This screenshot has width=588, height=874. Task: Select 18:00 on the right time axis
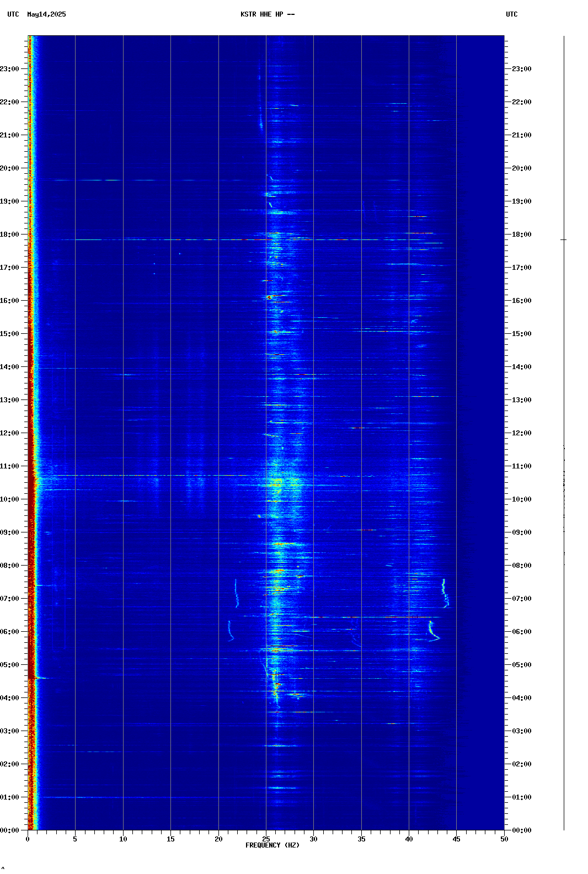coord(522,235)
